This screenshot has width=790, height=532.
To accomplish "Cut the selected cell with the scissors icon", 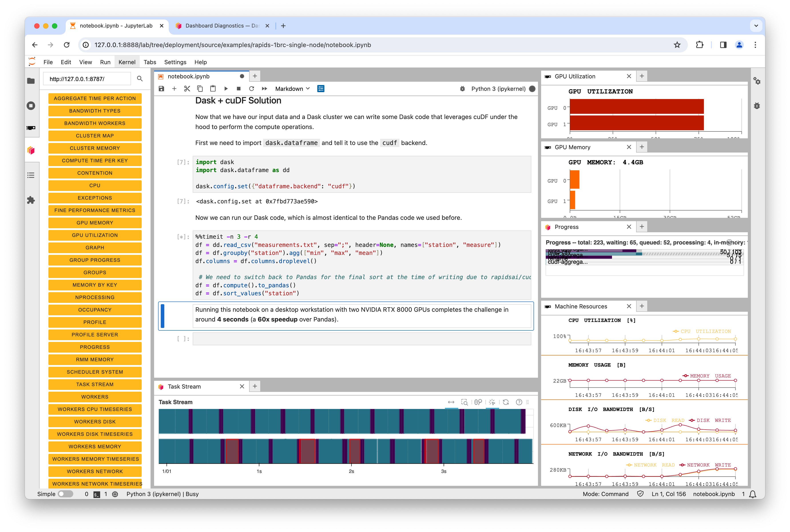I will tap(187, 89).
